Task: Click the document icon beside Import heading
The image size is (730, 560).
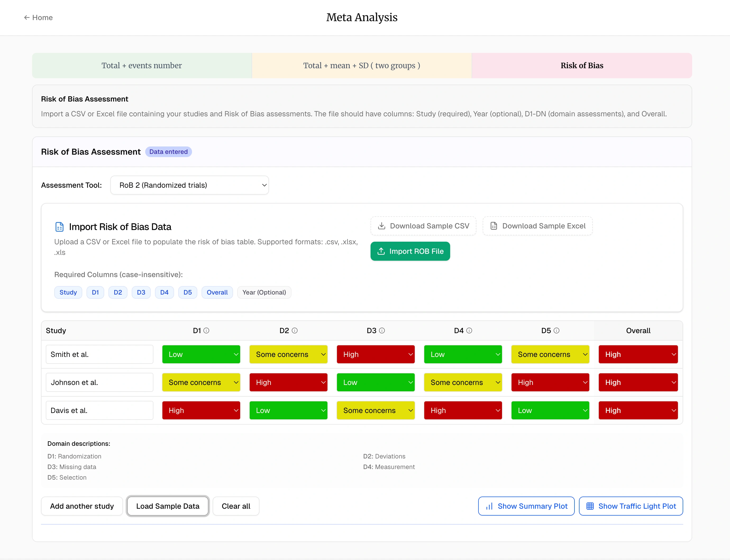Action: pos(59,227)
